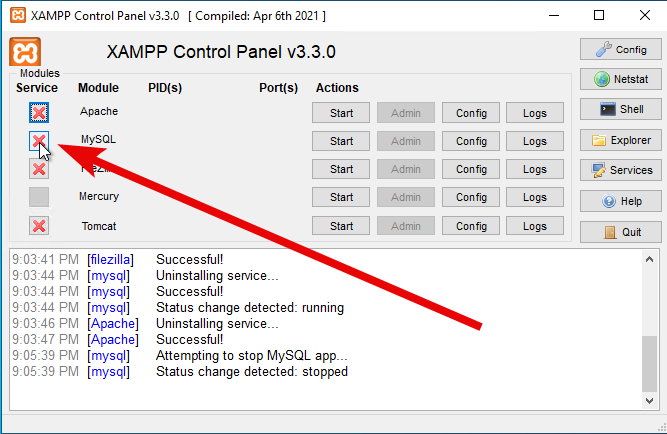Start the Tomcat module
The image size is (667, 434).
341,226
